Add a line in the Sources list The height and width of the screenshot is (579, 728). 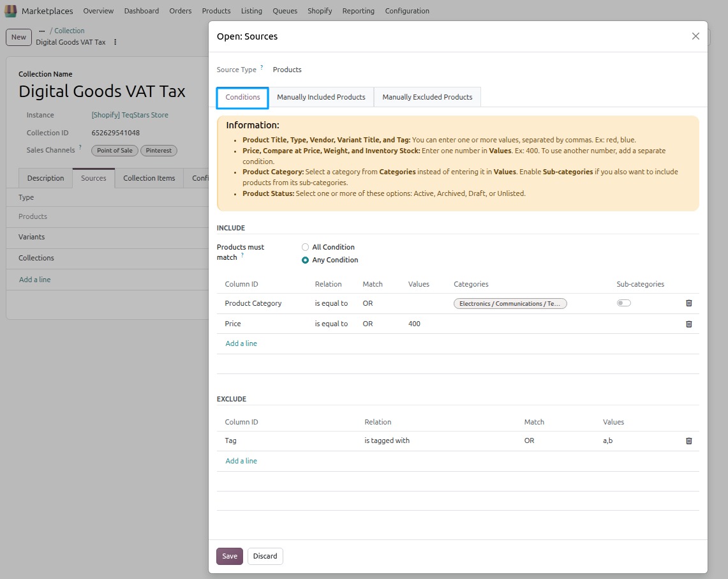pyautogui.click(x=35, y=280)
